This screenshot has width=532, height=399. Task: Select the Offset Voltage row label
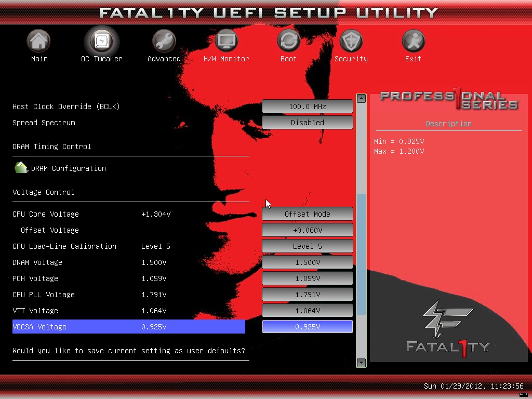coord(50,230)
